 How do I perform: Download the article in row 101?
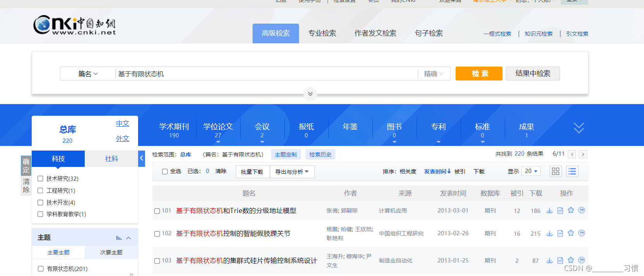pyautogui.click(x=549, y=211)
